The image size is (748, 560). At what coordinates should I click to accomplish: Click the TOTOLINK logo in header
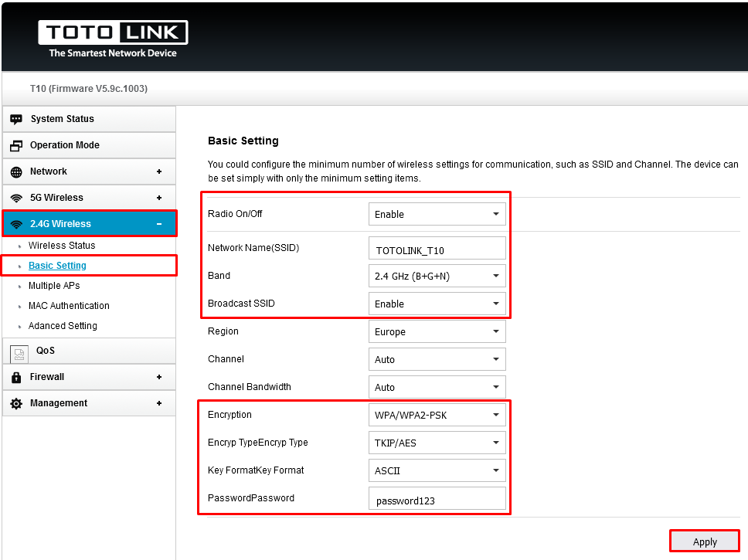(x=113, y=33)
